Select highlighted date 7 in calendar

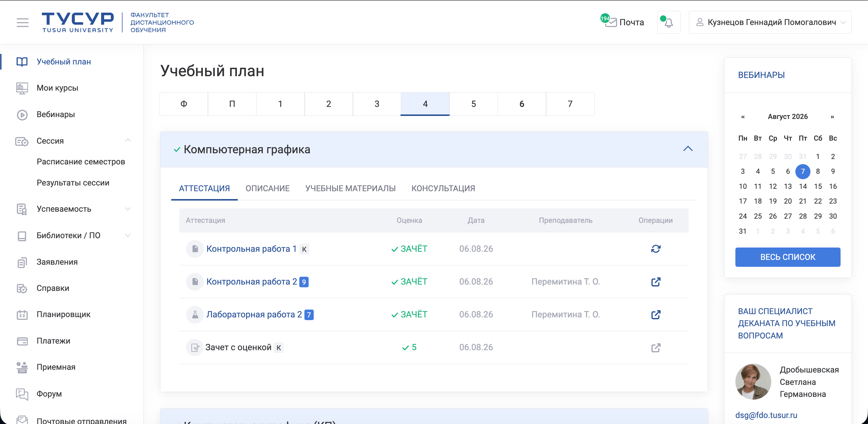coord(803,171)
